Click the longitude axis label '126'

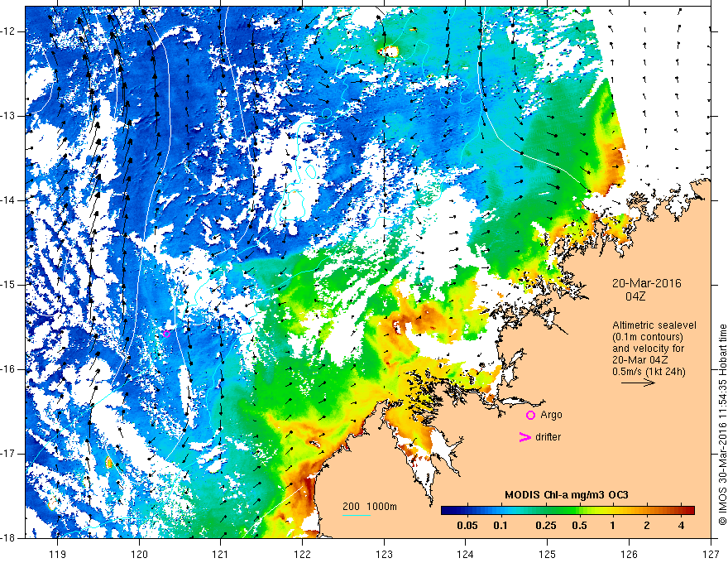pos(629,554)
